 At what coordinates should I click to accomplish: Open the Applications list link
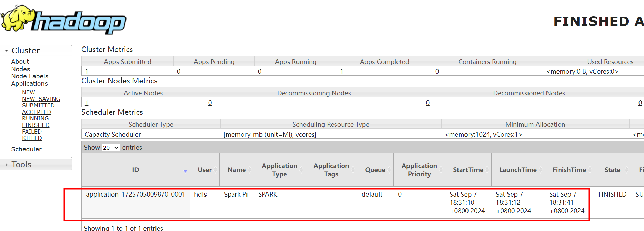pyautogui.click(x=29, y=84)
